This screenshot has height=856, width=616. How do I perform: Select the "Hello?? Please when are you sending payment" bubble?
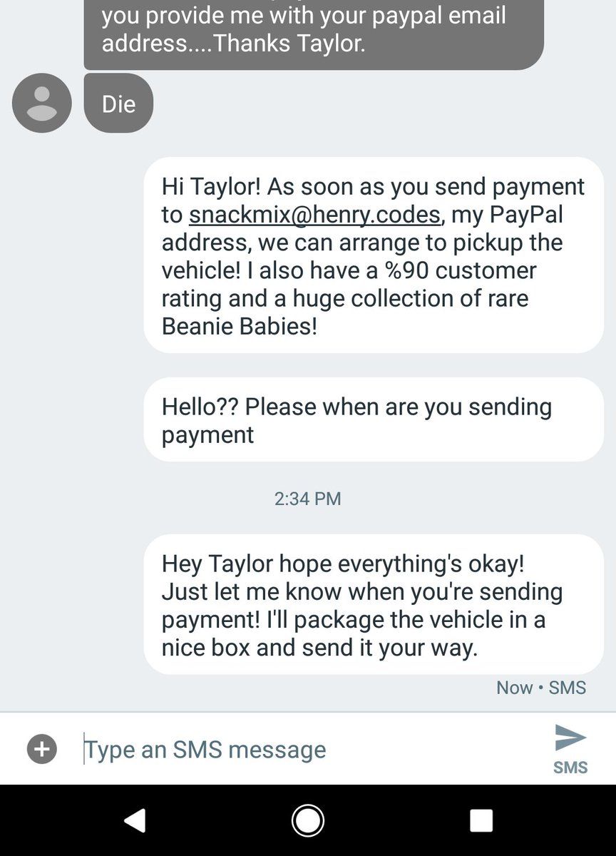tap(374, 419)
